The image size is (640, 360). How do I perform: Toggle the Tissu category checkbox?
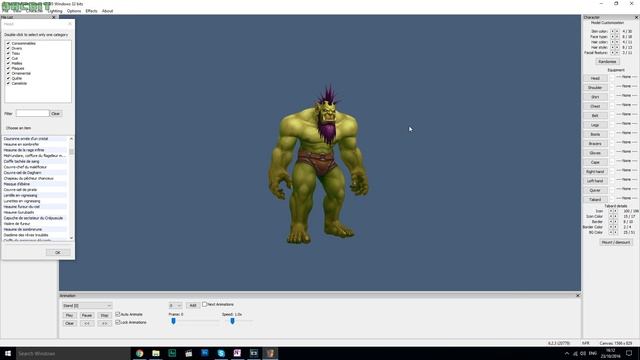(8, 53)
